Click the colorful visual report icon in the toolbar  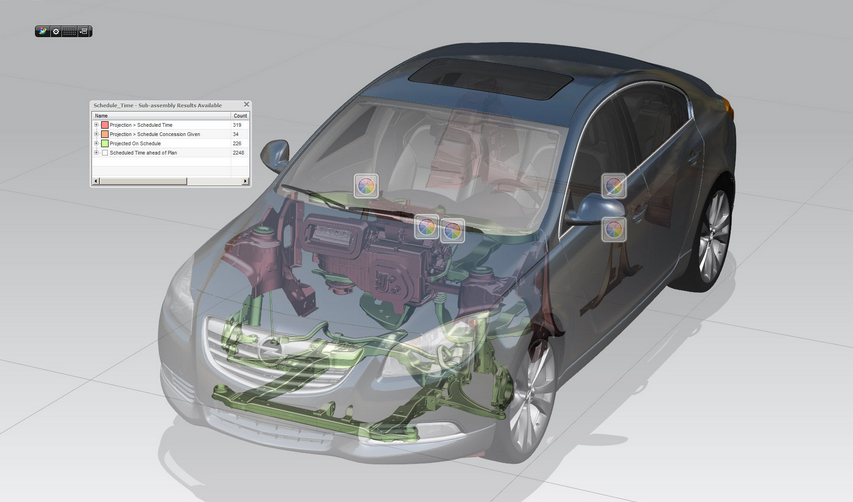[43, 31]
